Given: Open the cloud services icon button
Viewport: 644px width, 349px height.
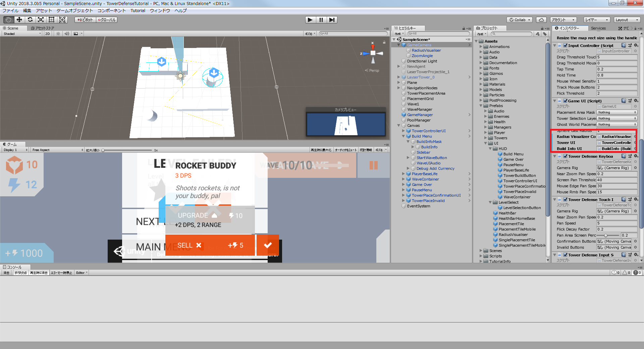Looking at the screenshot, I should tap(541, 20).
